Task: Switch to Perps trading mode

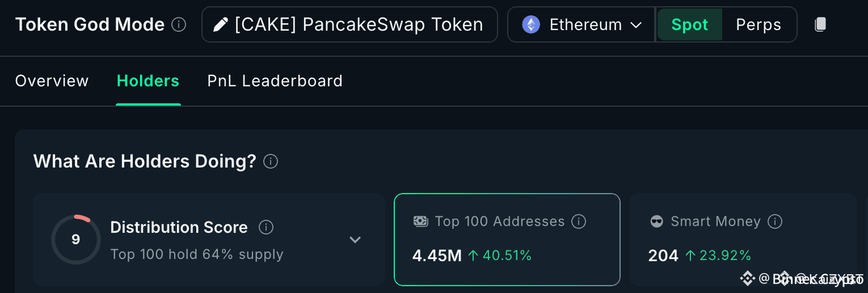Action: coord(759,25)
